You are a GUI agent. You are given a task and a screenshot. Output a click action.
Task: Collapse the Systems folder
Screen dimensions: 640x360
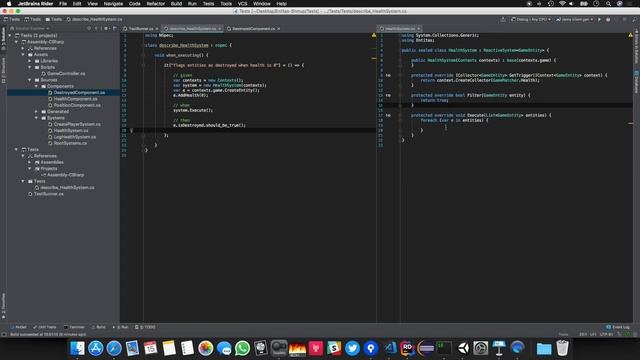pyautogui.click(x=36, y=118)
